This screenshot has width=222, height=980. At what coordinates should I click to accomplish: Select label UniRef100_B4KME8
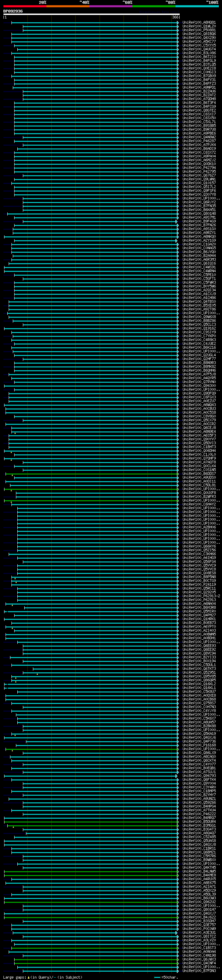pyautogui.click(x=199, y=875)
